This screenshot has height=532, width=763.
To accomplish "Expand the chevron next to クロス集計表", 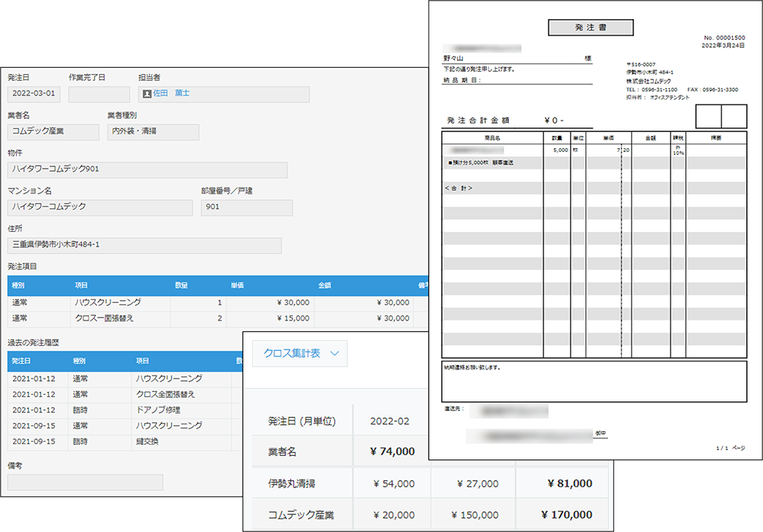I will (333, 353).
